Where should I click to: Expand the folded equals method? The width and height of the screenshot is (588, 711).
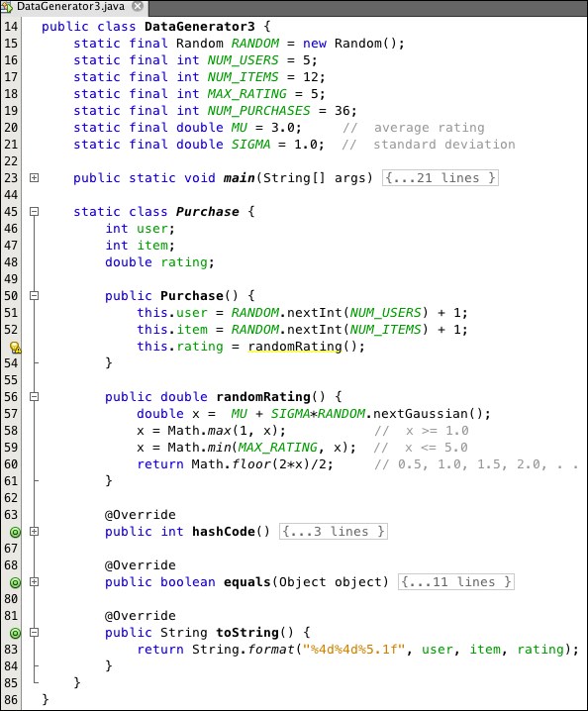[x=34, y=581]
